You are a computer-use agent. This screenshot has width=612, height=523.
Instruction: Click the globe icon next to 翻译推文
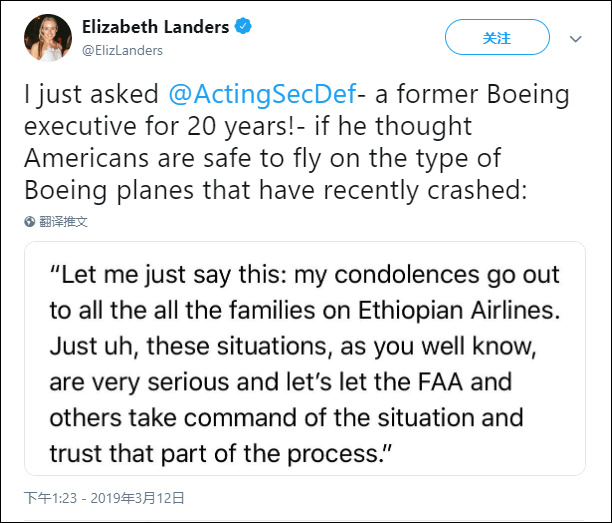click(x=31, y=221)
